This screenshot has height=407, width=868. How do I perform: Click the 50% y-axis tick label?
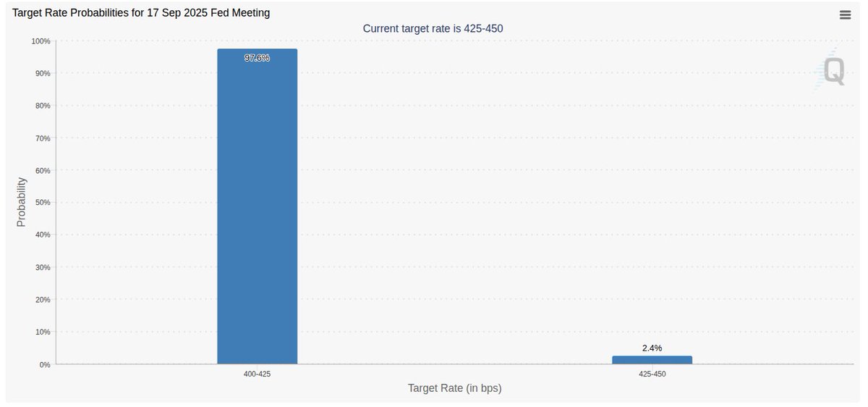pos(43,203)
